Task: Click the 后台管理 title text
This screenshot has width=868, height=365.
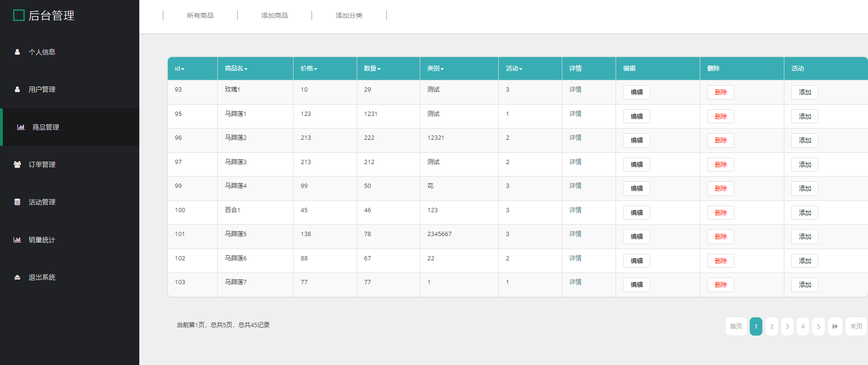Action: (x=51, y=15)
